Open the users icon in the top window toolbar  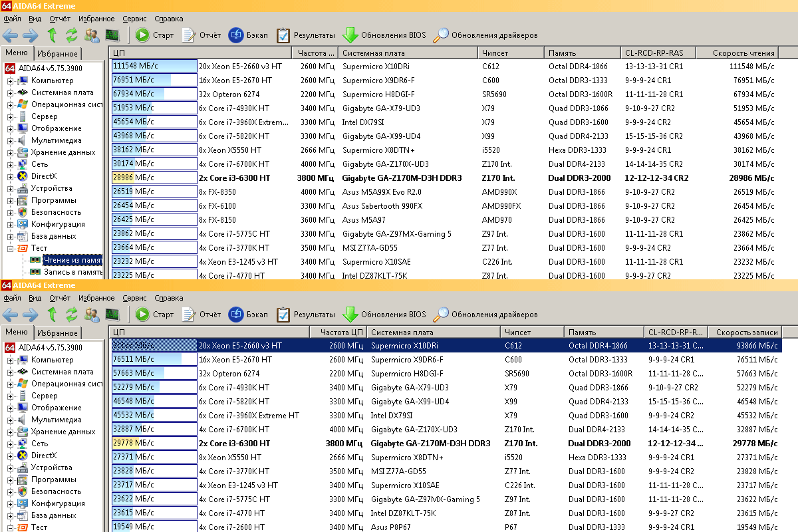92,35
